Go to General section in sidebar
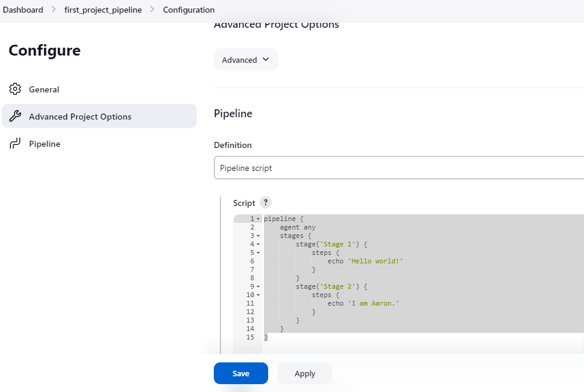 coord(44,89)
